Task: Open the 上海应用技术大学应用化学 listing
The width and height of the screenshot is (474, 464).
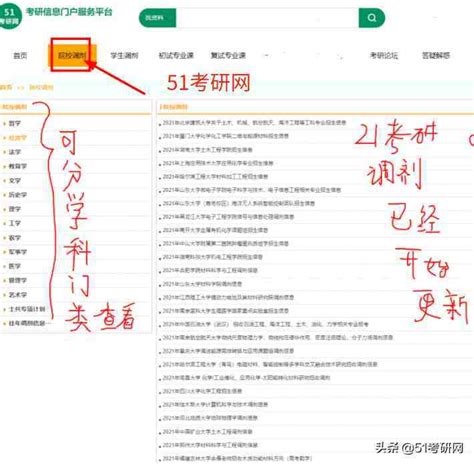Action: (x=218, y=163)
